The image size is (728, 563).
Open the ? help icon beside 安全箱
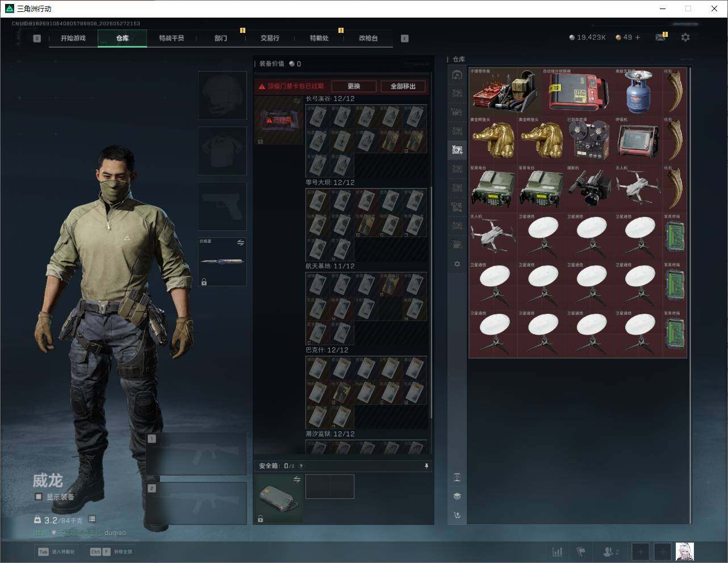coord(301,466)
